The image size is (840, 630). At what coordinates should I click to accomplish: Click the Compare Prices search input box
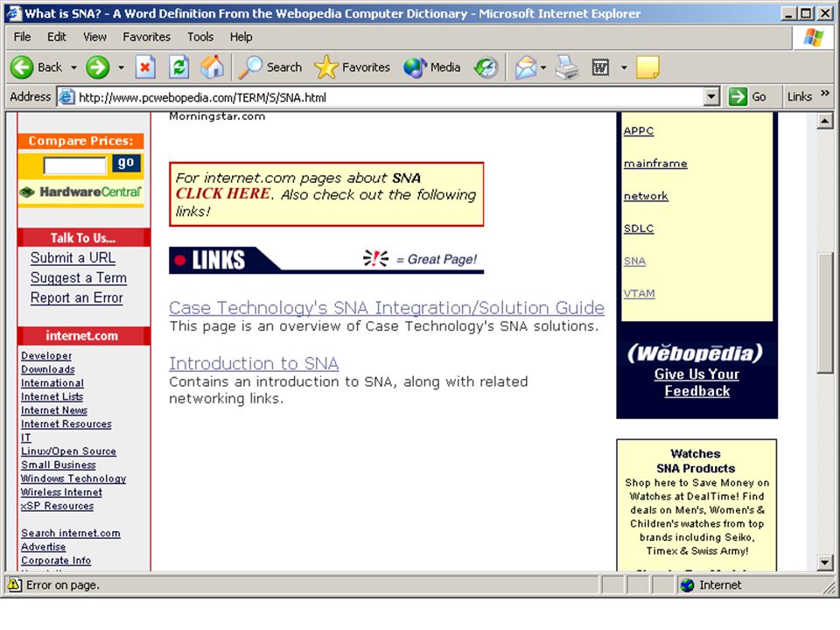pos(75,165)
